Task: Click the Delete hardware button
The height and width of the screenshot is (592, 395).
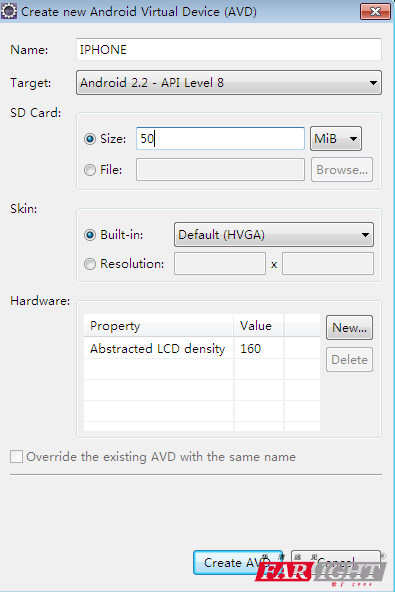Action: 349,359
